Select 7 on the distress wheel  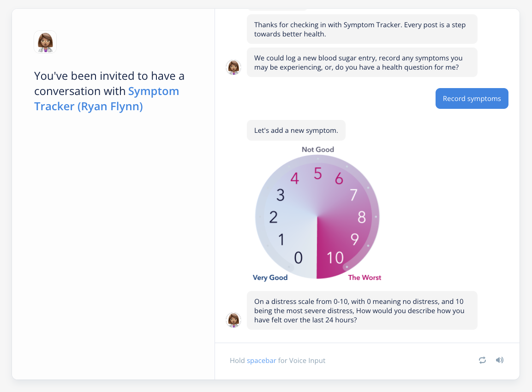click(x=353, y=195)
